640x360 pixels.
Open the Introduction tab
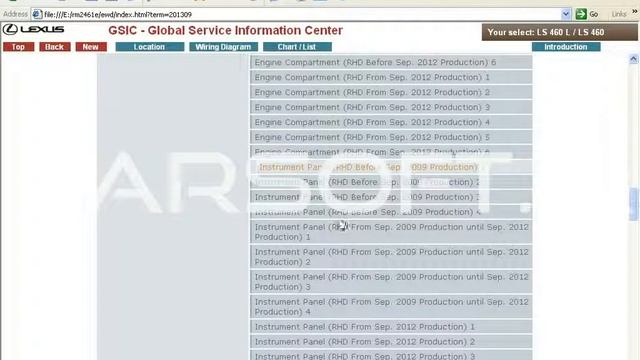click(566, 47)
